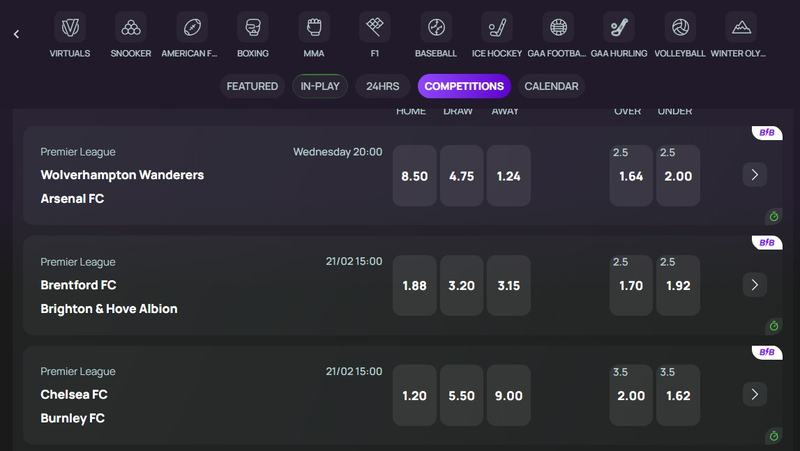
Task: Open the Virtuals sports category icon
Action: 69,27
